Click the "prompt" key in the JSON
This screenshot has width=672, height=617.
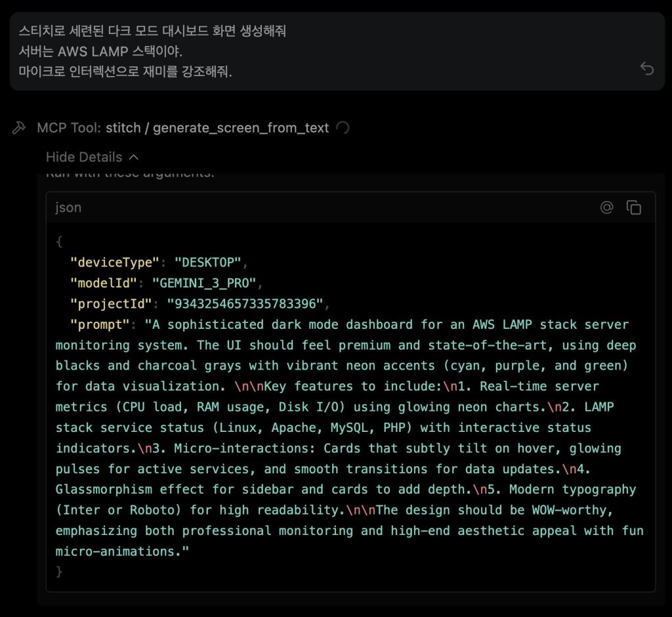click(100, 324)
